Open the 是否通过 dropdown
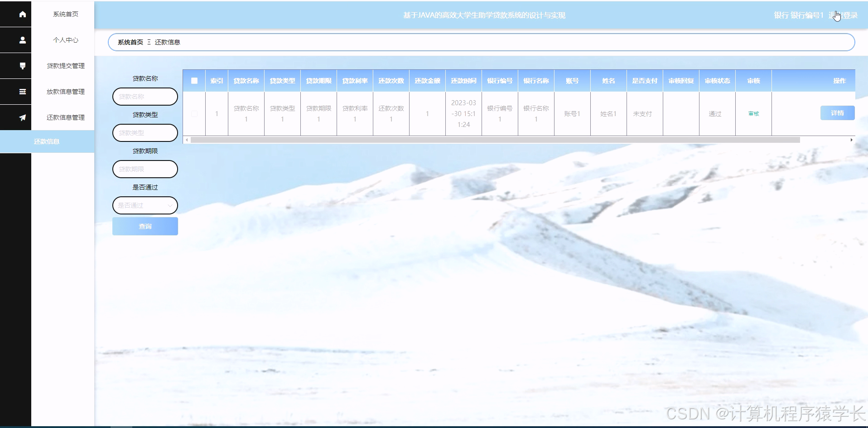 coord(145,205)
